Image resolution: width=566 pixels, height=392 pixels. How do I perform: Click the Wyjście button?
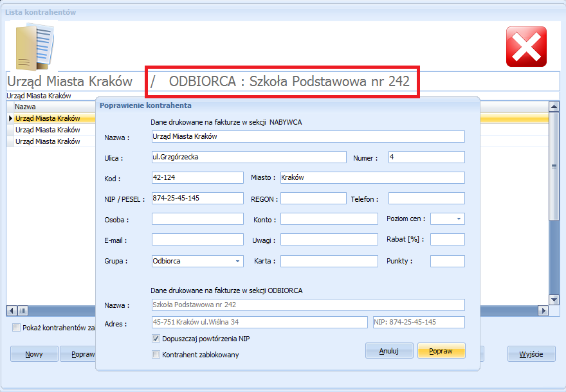531,354
